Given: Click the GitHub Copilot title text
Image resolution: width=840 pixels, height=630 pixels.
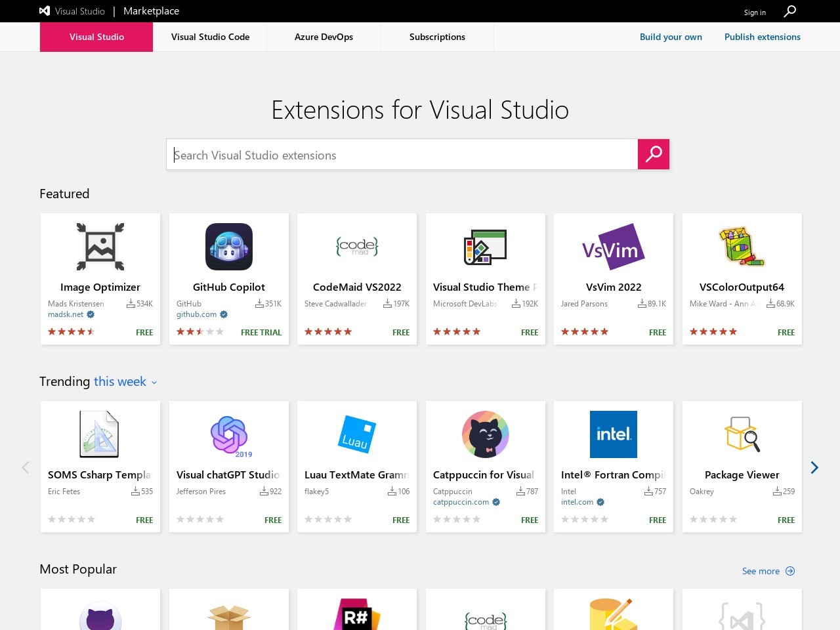Looking at the screenshot, I should 229,287.
